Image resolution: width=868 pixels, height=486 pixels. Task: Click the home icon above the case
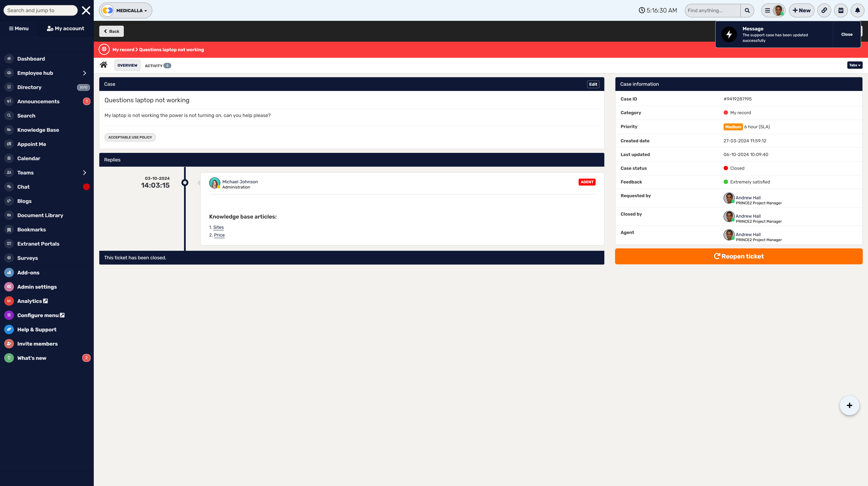pos(103,65)
